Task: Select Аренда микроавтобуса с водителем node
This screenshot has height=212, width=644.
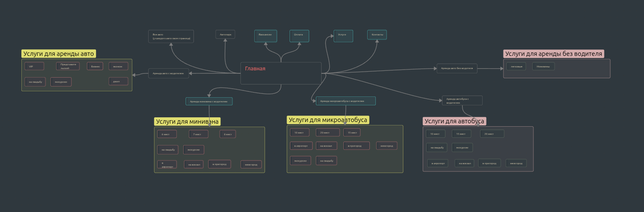Action: click(345, 101)
